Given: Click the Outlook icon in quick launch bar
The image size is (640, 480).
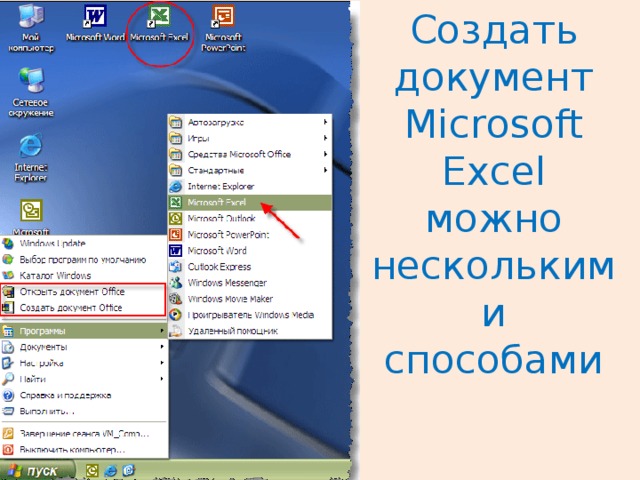Looking at the screenshot, I should coord(92,471).
